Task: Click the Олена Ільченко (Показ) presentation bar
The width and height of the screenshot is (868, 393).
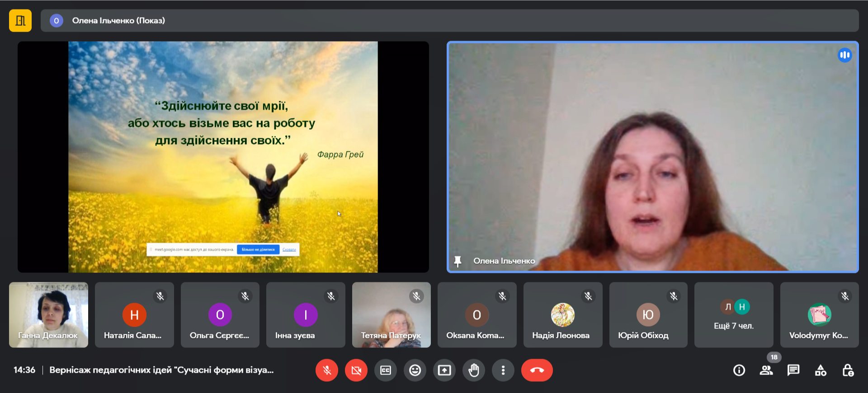Action: (449, 21)
